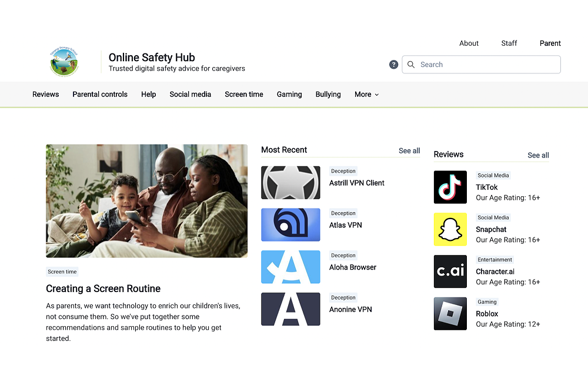Click See all beside Most Recent
Image resolution: width=588 pixels, height=376 pixels.
pyautogui.click(x=409, y=151)
